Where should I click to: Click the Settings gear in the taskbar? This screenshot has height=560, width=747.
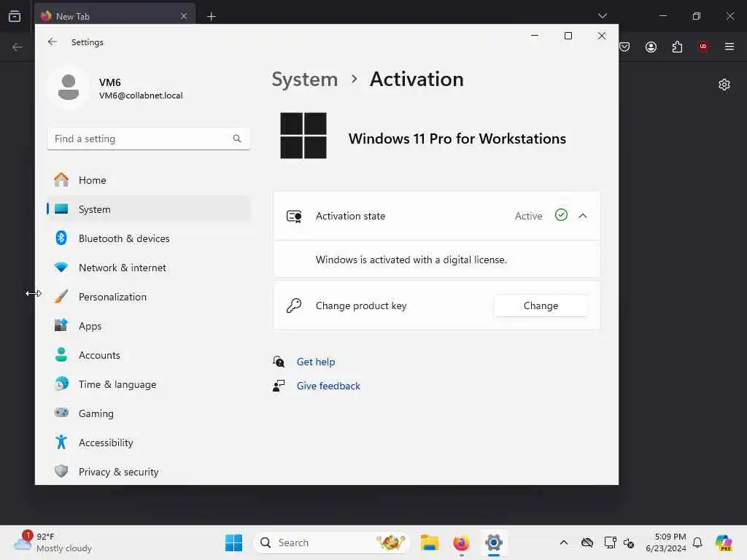(494, 542)
